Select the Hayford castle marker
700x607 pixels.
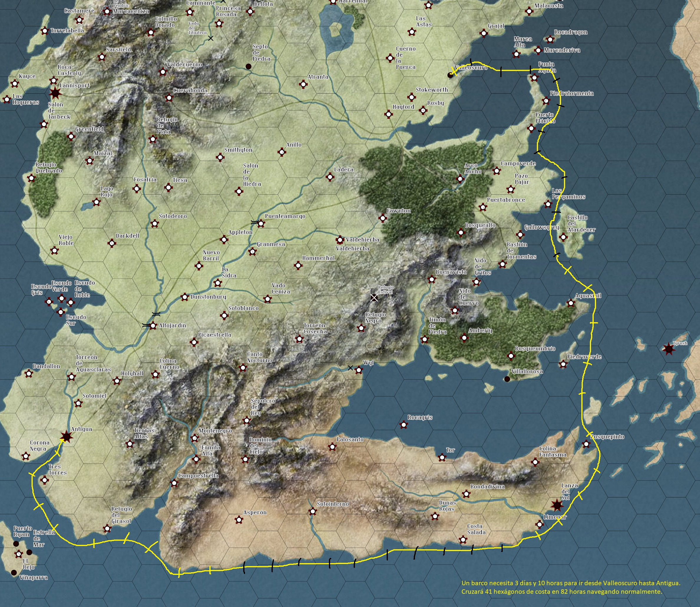click(x=389, y=114)
